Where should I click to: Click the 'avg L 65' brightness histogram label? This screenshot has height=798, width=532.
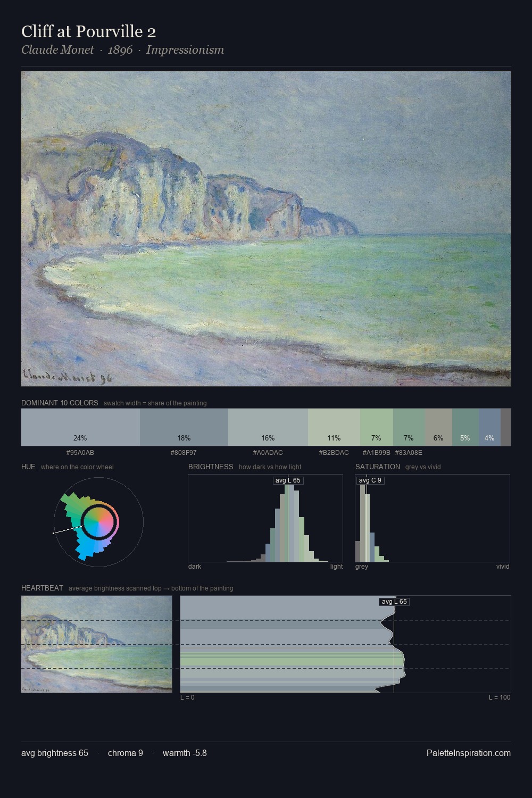(x=288, y=480)
